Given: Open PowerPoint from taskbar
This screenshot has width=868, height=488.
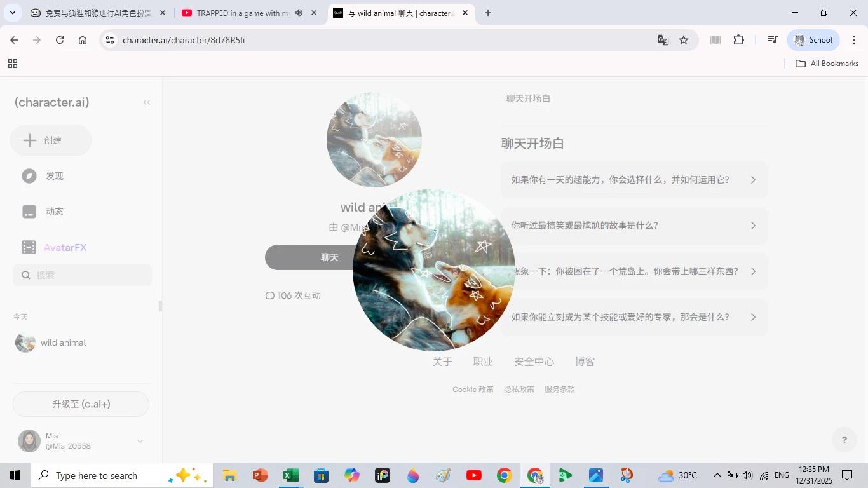Looking at the screenshot, I should [x=260, y=475].
